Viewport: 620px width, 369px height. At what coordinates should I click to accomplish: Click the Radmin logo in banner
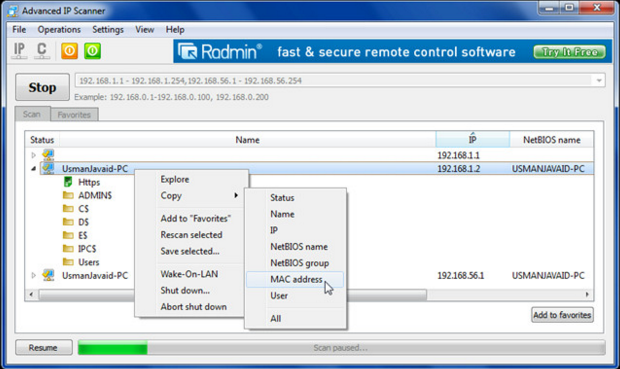(x=220, y=51)
